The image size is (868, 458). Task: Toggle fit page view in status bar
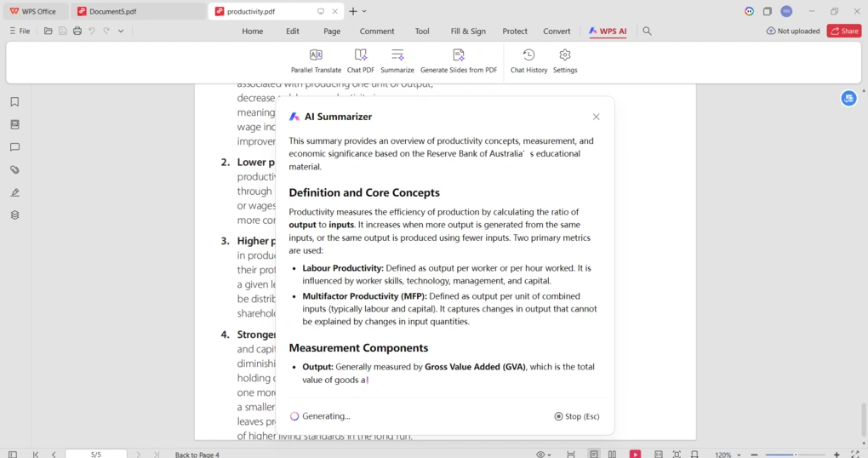click(x=677, y=454)
